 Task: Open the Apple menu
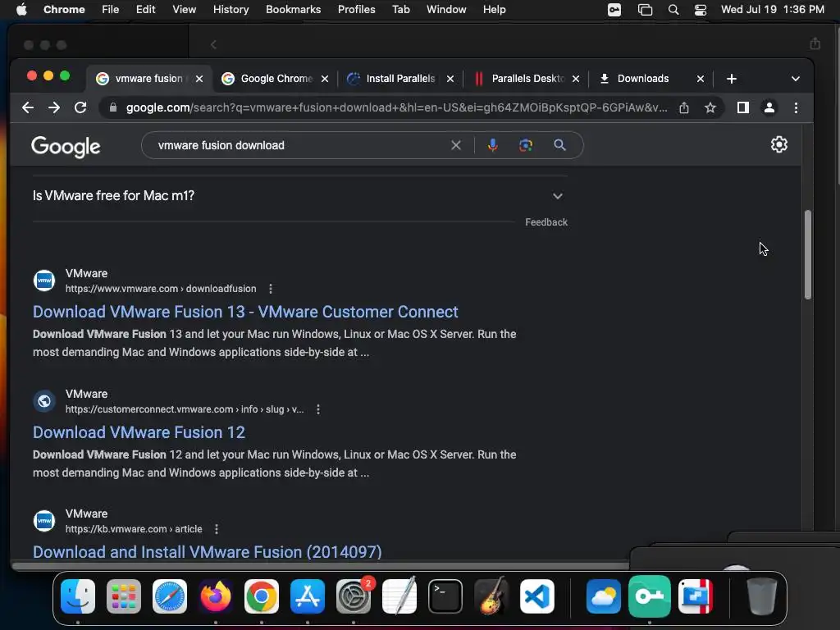pos(21,10)
